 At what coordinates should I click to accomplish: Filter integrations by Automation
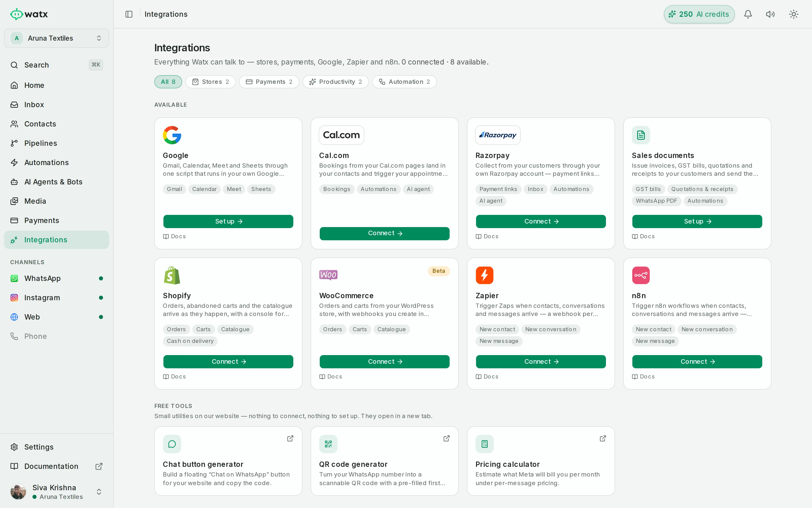pos(404,82)
